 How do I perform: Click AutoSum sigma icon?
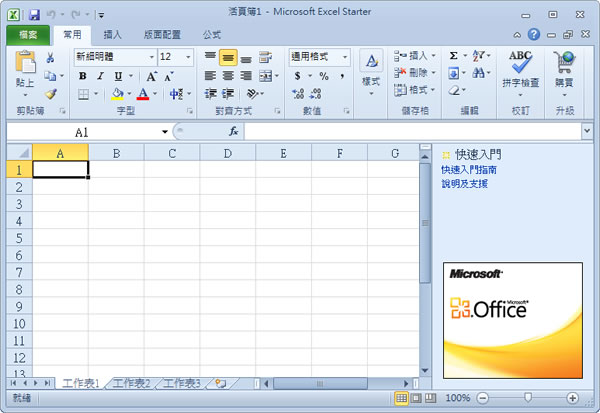[453, 56]
